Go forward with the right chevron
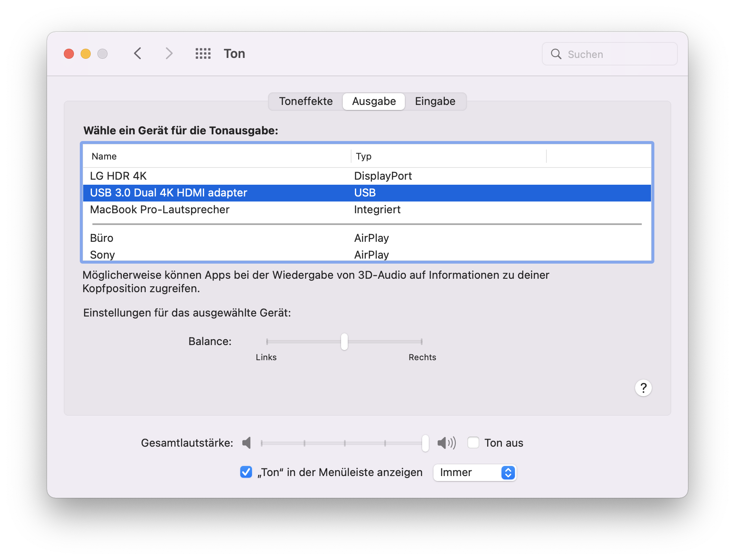 click(169, 53)
